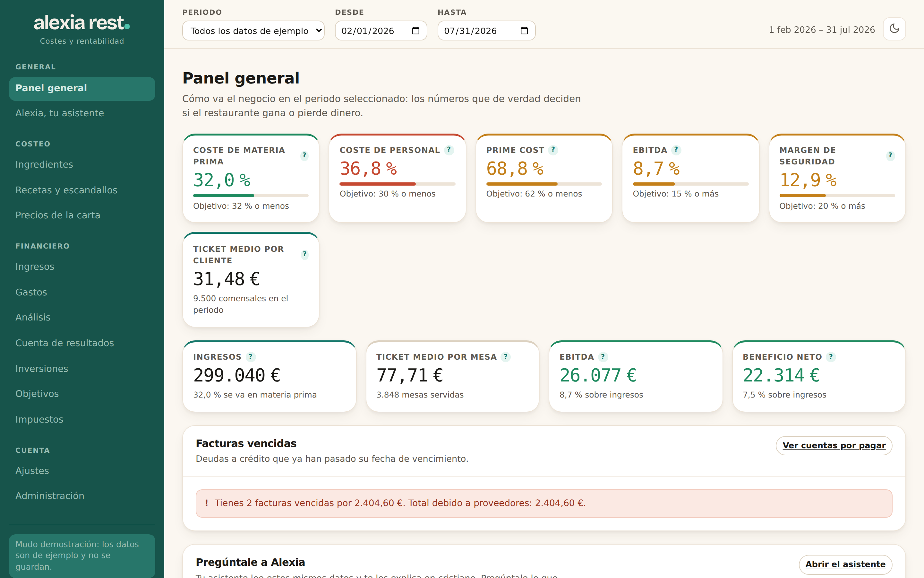The height and width of the screenshot is (578, 924).
Task: Click the Margen de seguridad progress bar
Action: (x=837, y=196)
